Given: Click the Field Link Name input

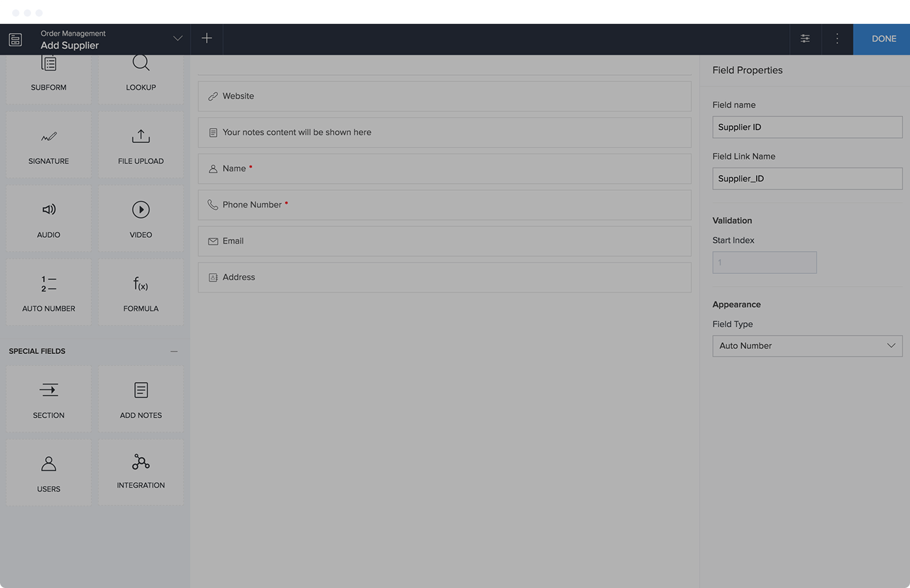Looking at the screenshot, I should pos(807,179).
